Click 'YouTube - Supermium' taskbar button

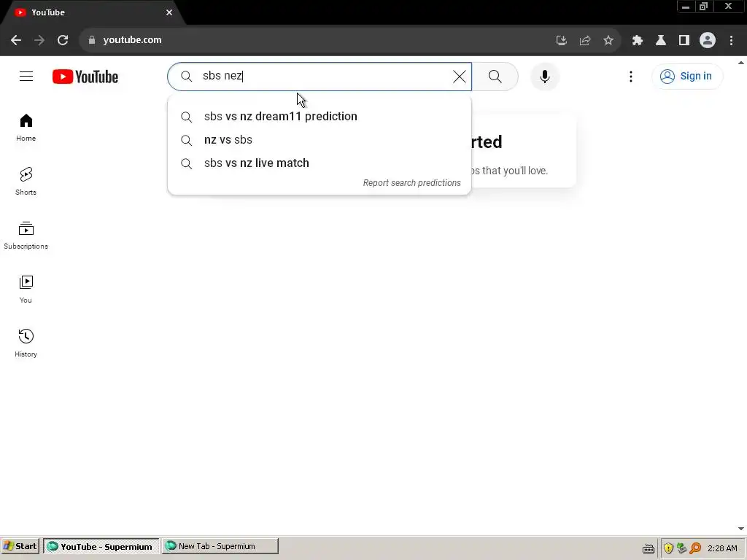(x=101, y=546)
